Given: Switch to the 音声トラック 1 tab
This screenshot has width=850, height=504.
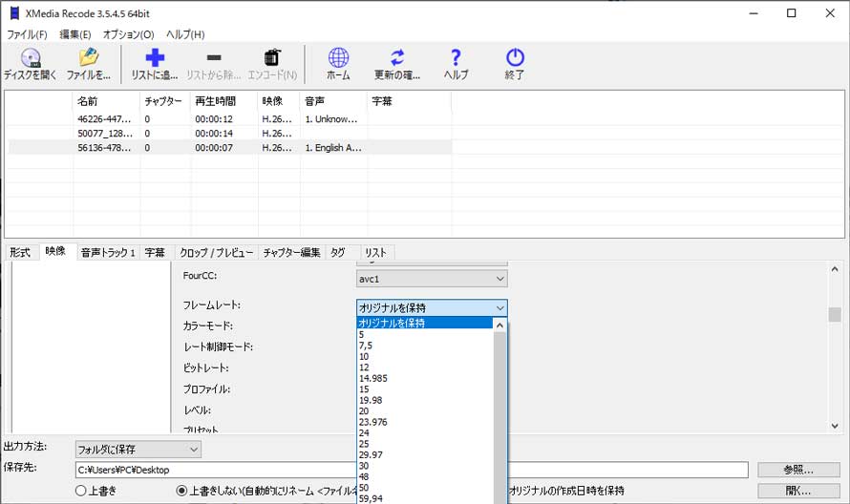Looking at the screenshot, I should pos(108,252).
